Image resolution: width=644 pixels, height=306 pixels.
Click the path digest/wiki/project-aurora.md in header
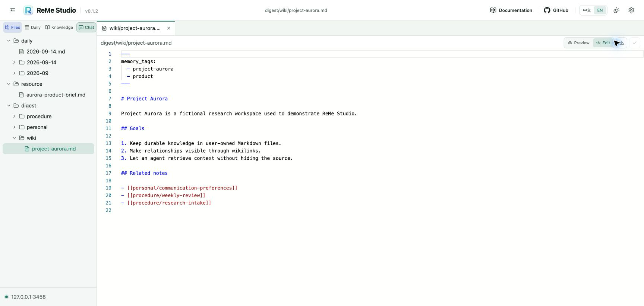pyautogui.click(x=296, y=10)
